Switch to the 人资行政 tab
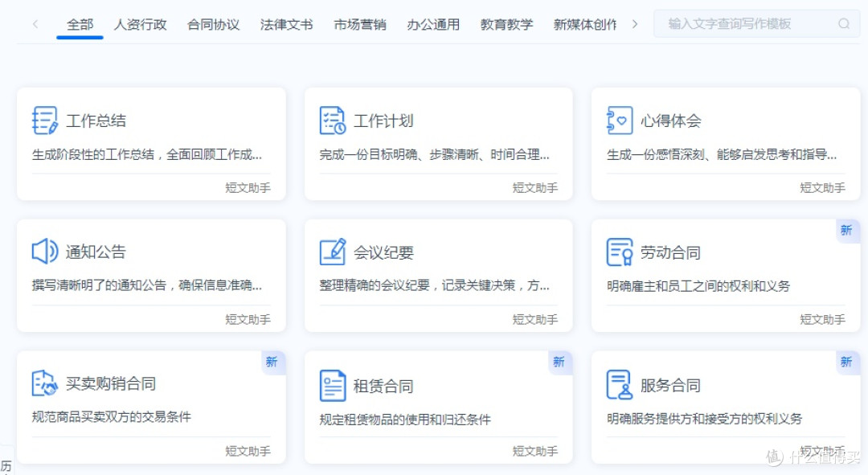 click(140, 24)
